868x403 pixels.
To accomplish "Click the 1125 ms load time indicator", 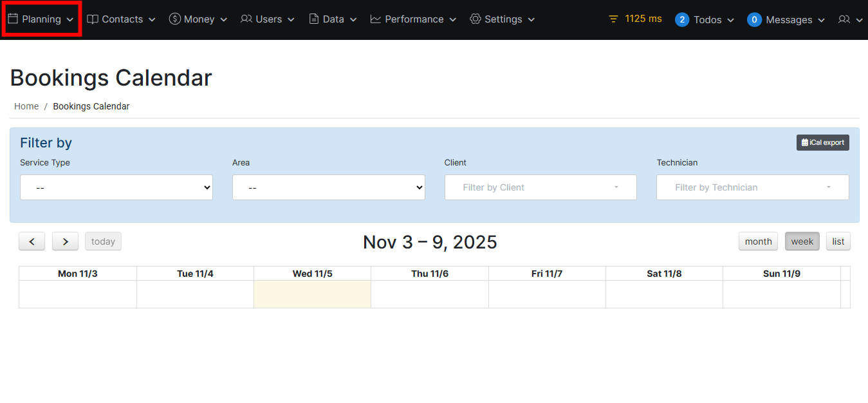I will click(635, 19).
